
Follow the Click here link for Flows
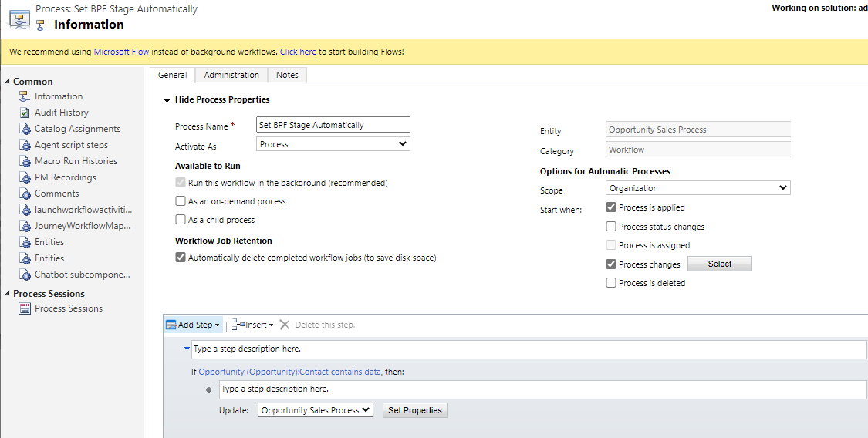pos(298,52)
